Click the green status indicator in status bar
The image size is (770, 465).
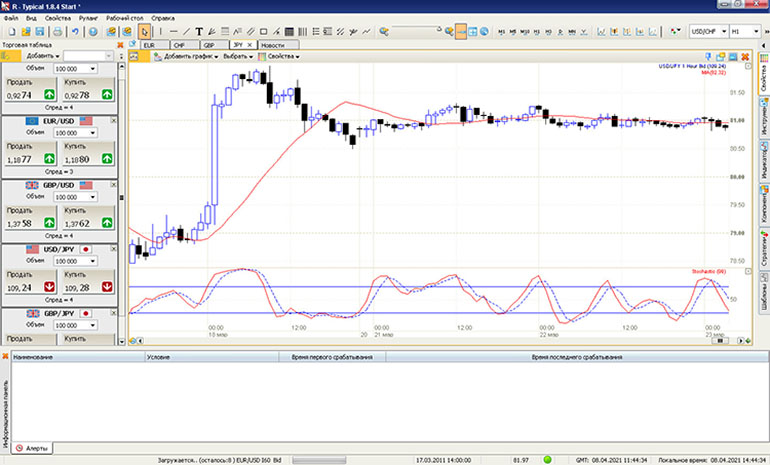pos(548,460)
